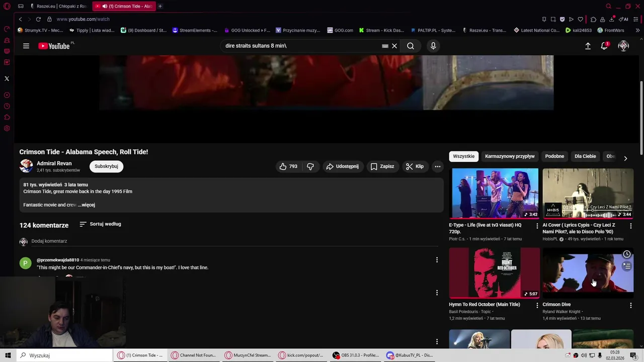
Task: Click the Wyszukaj taskbar search box
Action: pyautogui.click(x=64, y=355)
